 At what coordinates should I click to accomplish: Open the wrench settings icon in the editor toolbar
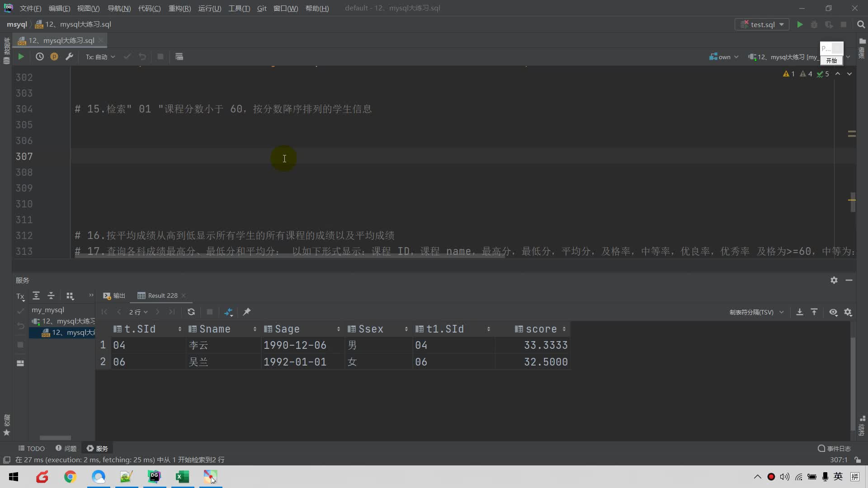[x=69, y=56]
